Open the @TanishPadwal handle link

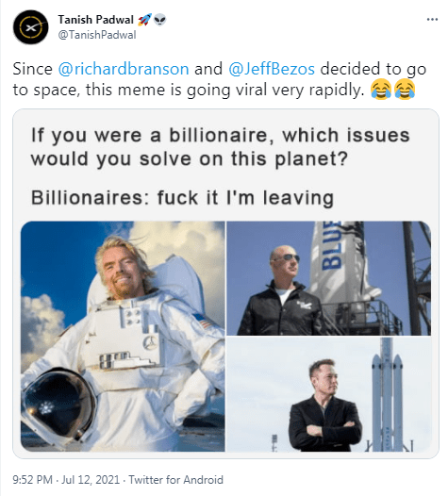point(97,35)
